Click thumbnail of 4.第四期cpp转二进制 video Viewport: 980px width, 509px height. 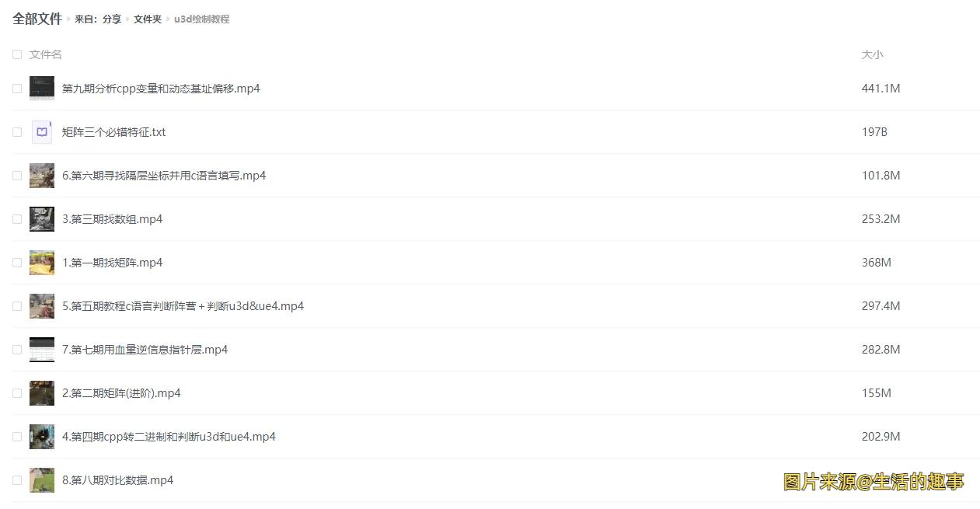[42, 437]
